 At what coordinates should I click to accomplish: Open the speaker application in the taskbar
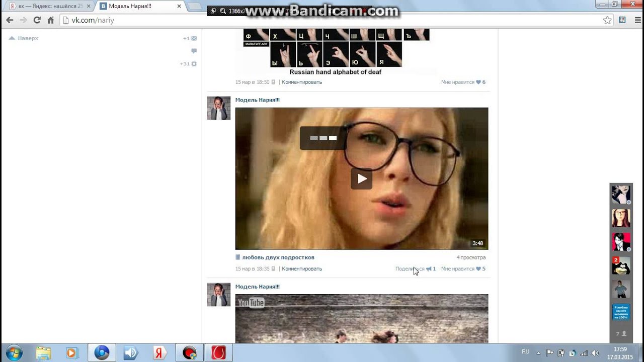[131, 352]
